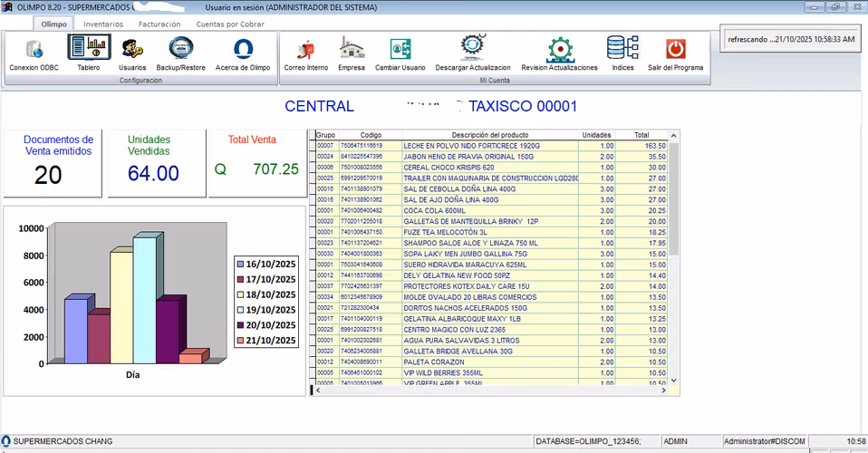The width and height of the screenshot is (868, 453).
Task: Click 17/10/2025 legend entry
Action: (266, 280)
